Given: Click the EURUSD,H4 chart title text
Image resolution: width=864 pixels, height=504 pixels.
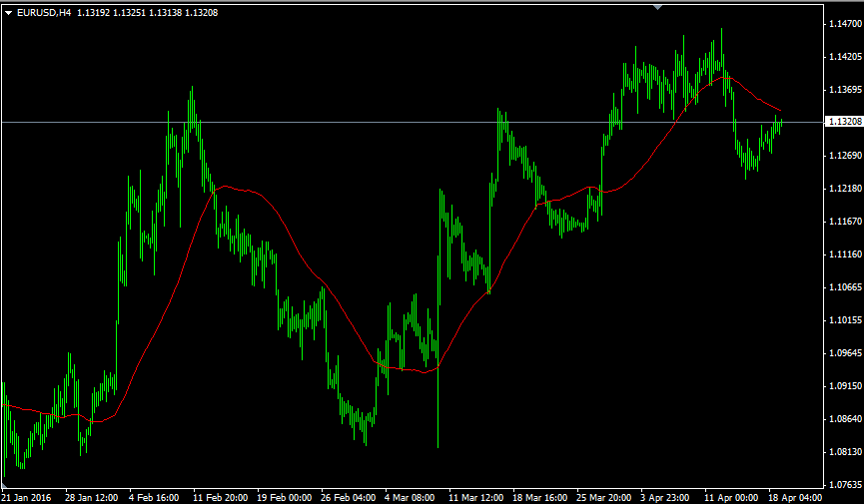Looking at the screenshot, I should pyautogui.click(x=44, y=13).
